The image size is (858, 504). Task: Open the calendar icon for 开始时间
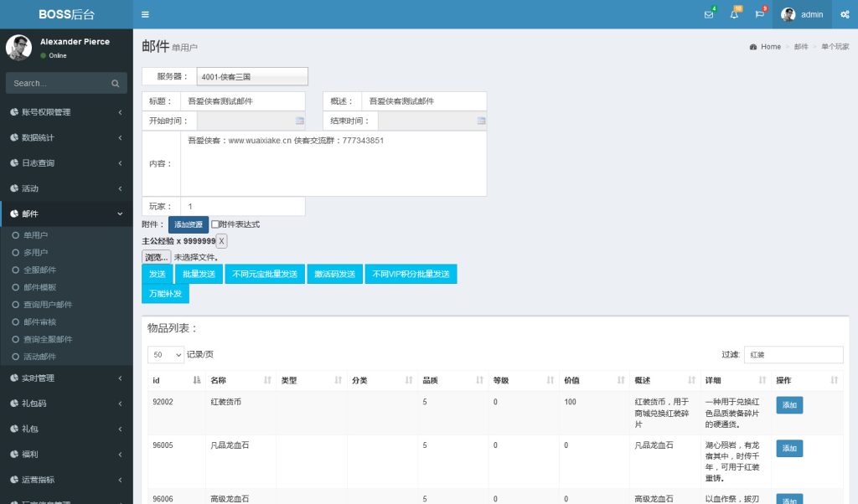coord(299,121)
